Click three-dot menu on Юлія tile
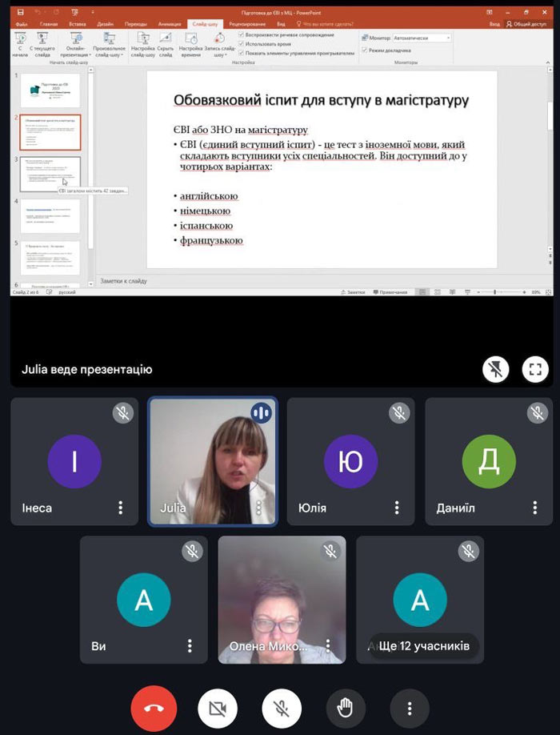 click(x=397, y=508)
